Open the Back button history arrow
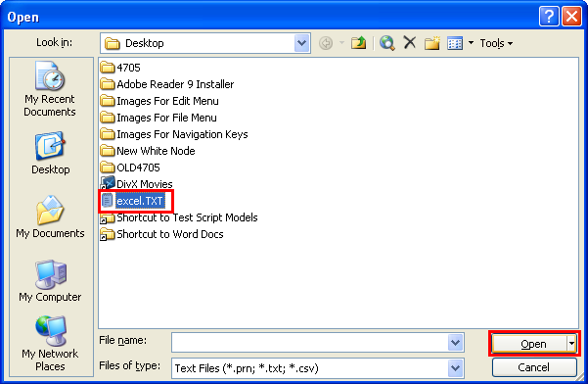The width and height of the screenshot is (588, 384). tap(341, 43)
